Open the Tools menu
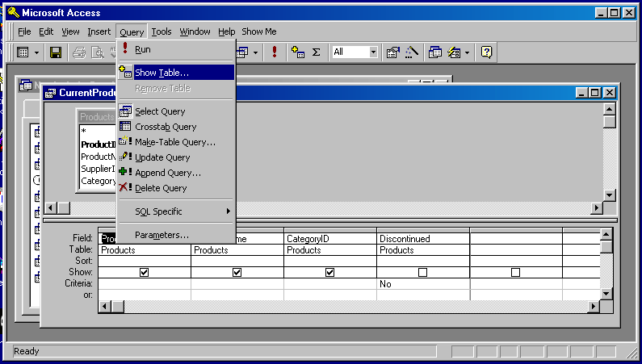Screen dimensions: 642x364 point(162,31)
